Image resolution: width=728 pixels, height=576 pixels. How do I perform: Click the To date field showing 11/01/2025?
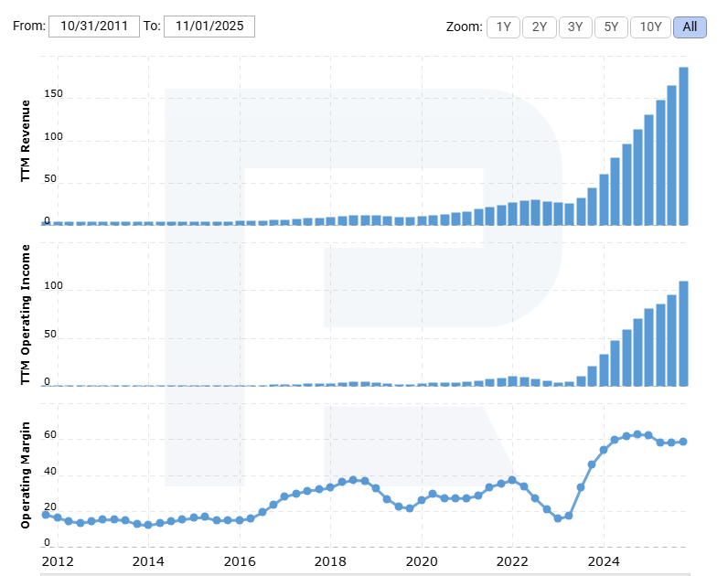pyautogui.click(x=209, y=27)
